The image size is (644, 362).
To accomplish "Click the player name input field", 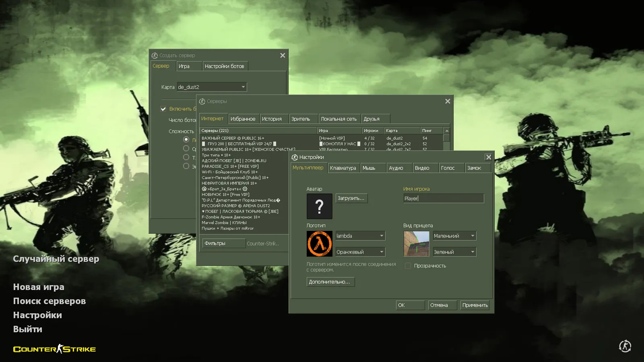I will [x=443, y=198].
